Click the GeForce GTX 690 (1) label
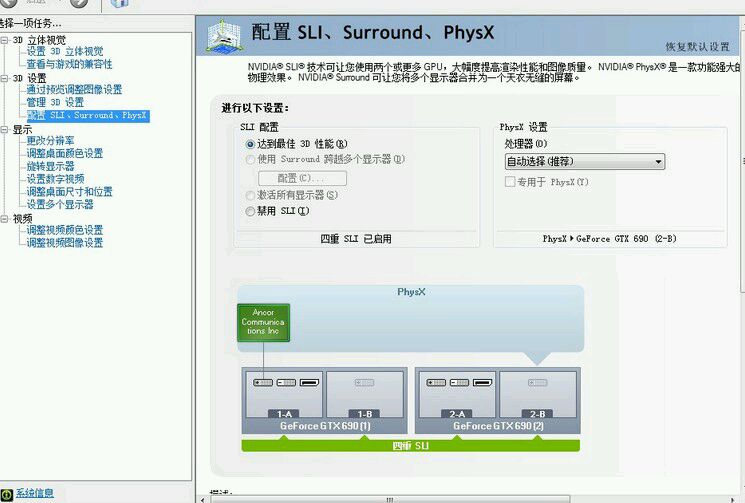745x503 pixels. pyautogui.click(x=325, y=426)
